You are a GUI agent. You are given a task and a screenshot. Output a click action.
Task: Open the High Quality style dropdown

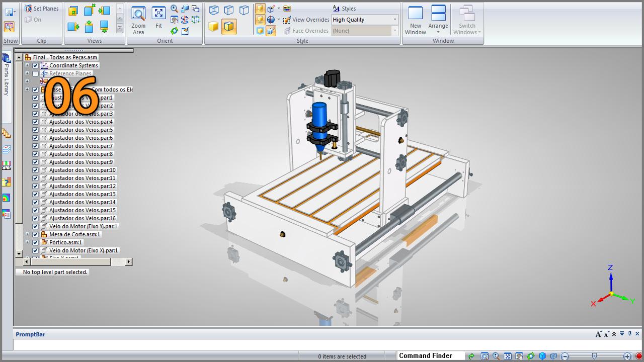tap(395, 20)
